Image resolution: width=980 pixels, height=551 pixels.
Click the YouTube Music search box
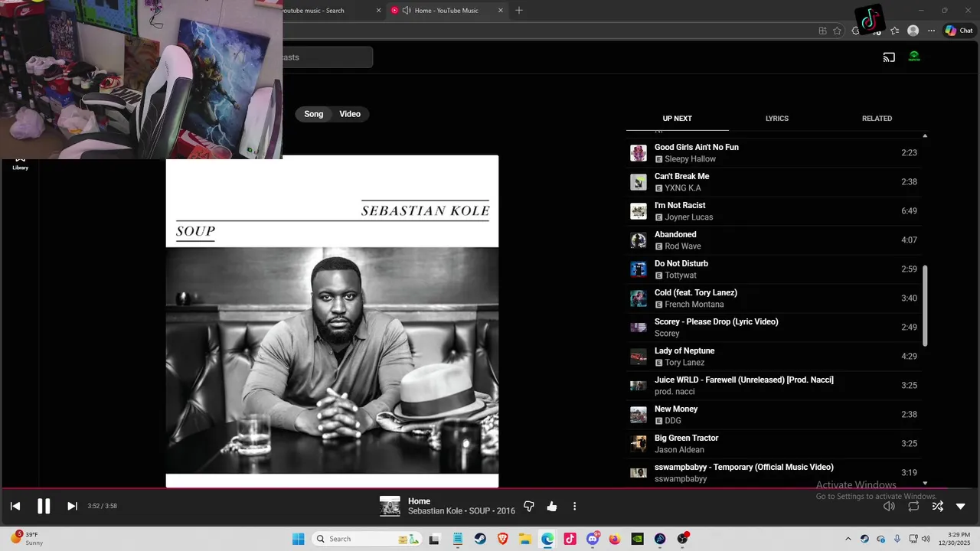coord(327,57)
